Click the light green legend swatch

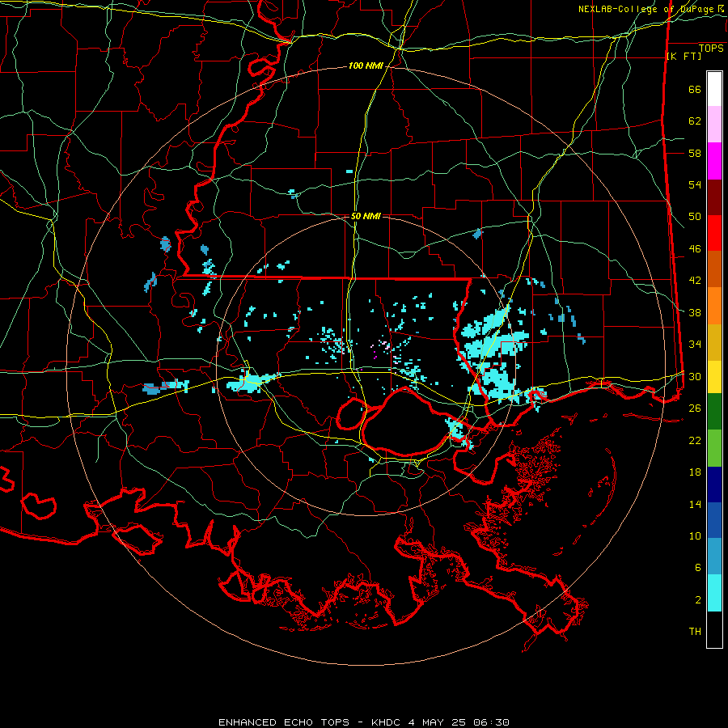[714, 448]
